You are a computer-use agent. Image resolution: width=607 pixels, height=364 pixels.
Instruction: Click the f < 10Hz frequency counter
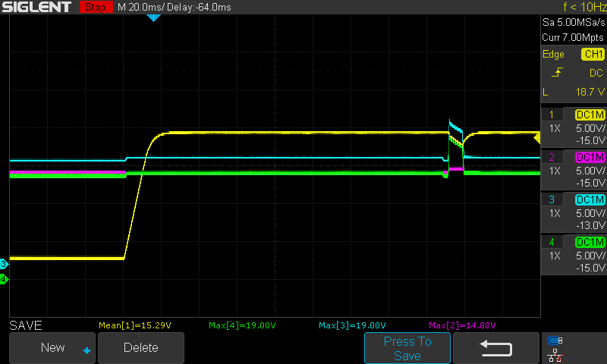pyautogui.click(x=584, y=7)
